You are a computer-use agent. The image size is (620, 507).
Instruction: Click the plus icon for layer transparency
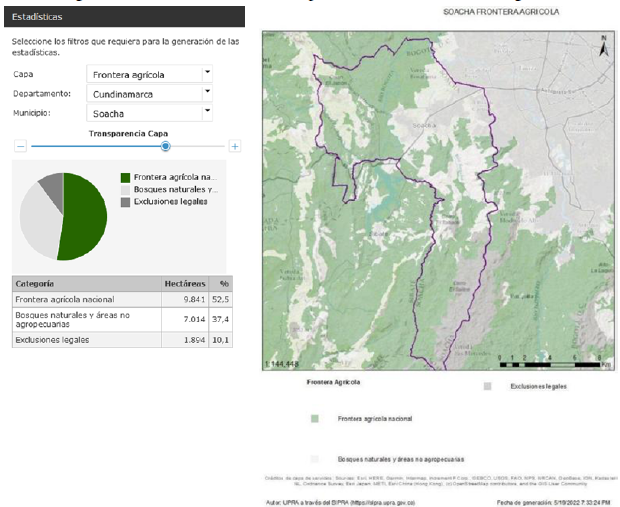235,146
